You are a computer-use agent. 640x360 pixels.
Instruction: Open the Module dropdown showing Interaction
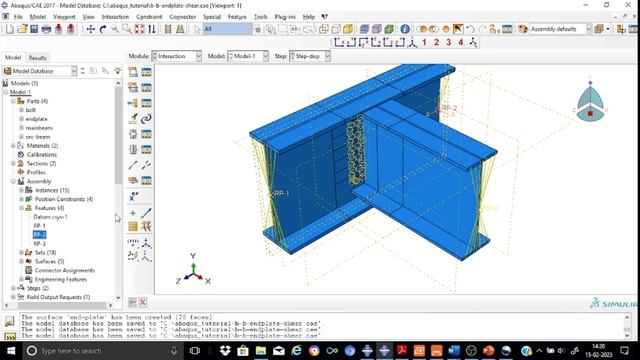click(x=177, y=56)
